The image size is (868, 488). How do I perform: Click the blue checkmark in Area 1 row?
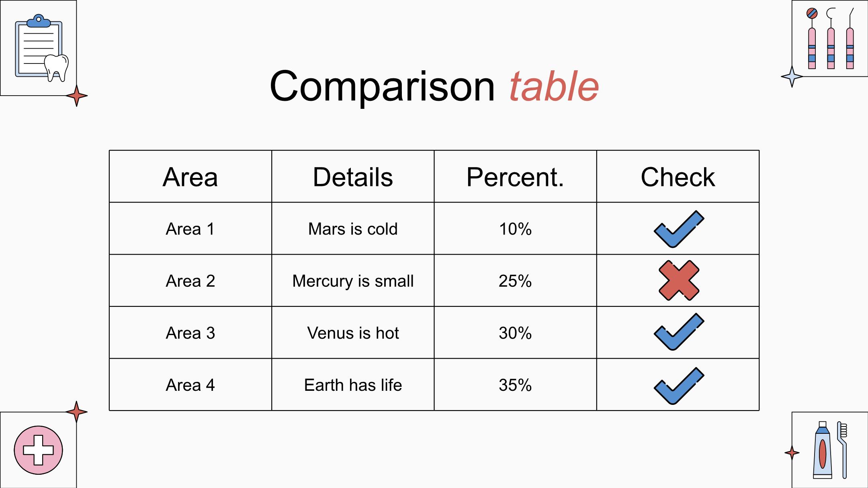(x=678, y=229)
